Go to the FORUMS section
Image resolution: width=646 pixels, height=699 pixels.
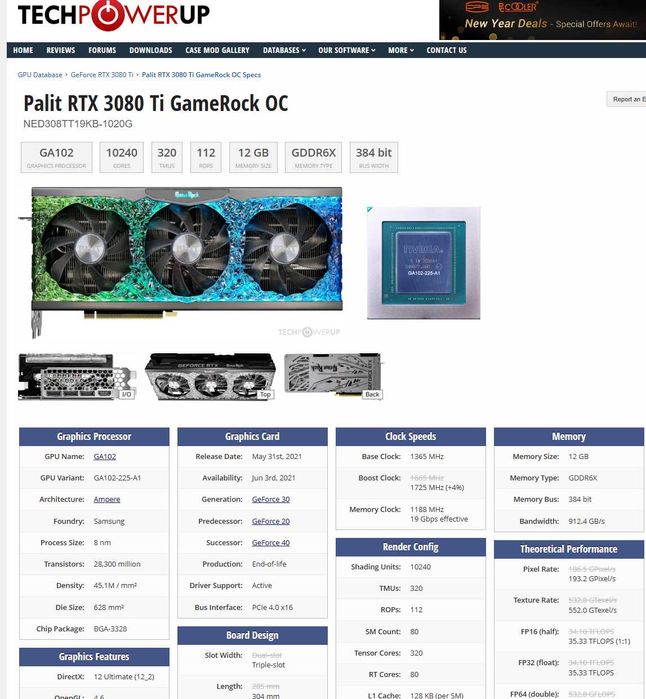(x=102, y=50)
